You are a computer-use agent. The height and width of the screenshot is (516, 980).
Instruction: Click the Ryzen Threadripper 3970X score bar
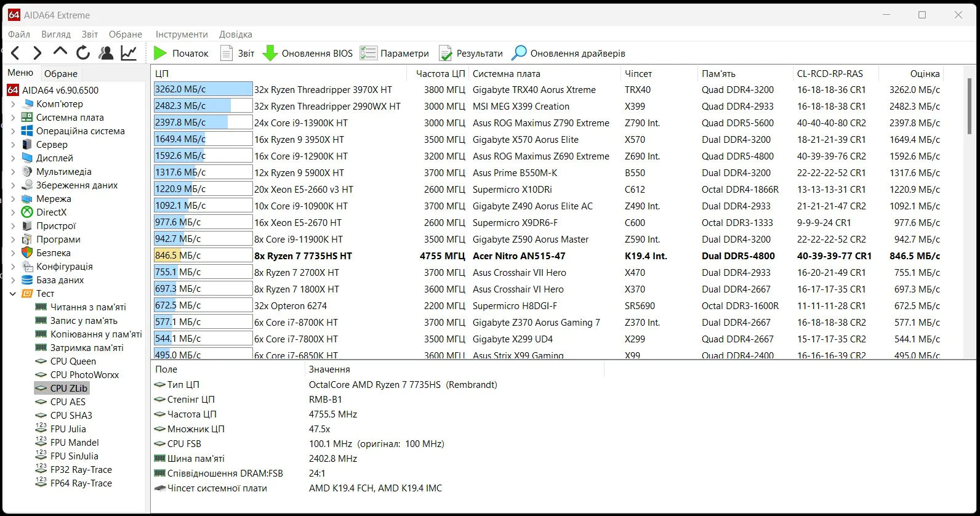(x=203, y=89)
